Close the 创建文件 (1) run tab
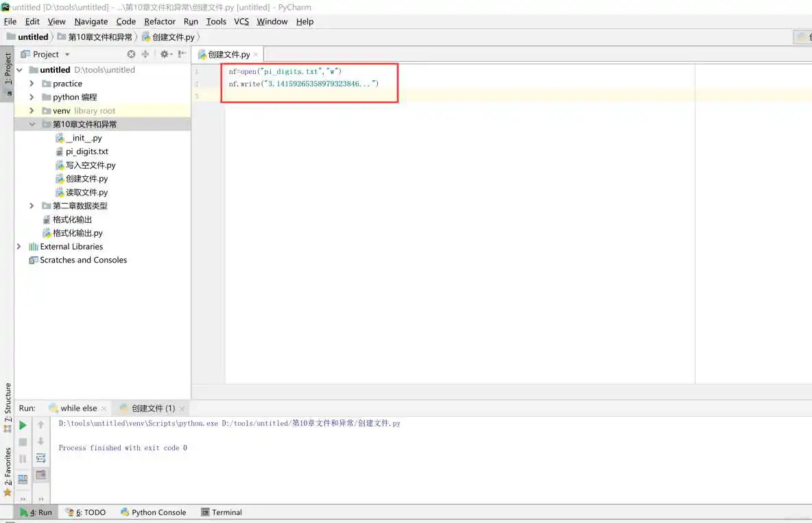Viewport: 812px width, 523px height. pos(182,409)
